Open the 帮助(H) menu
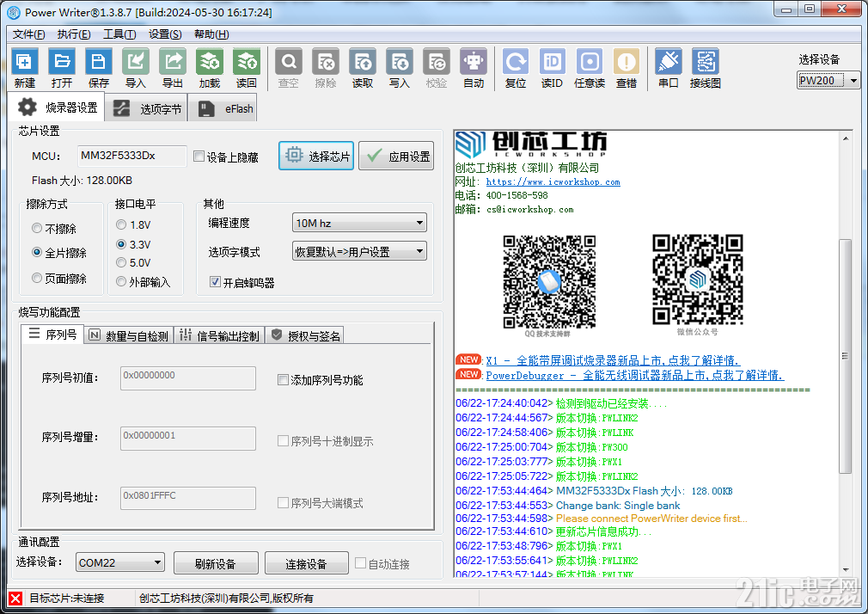This screenshot has width=868, height=614. 211,34
